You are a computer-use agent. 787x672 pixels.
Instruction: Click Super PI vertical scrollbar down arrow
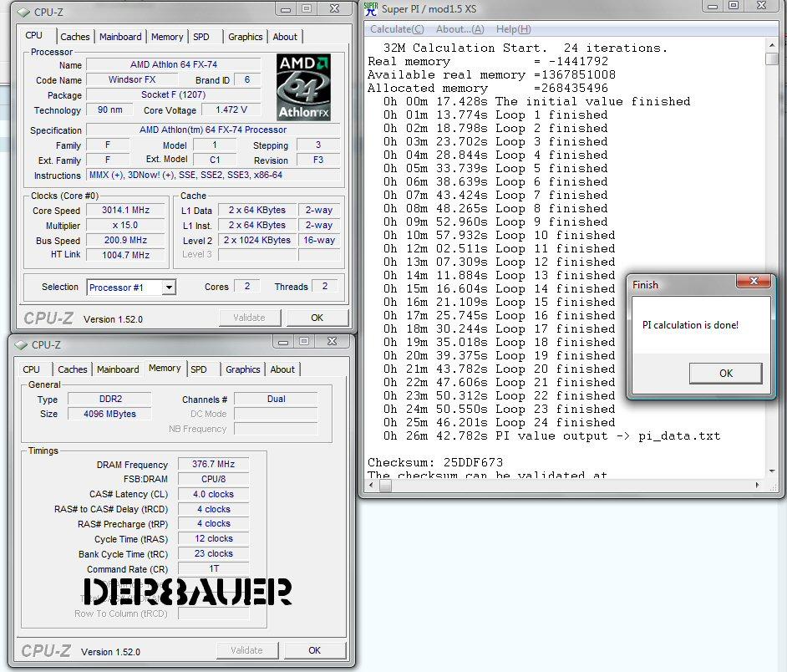tap(772, 471)
